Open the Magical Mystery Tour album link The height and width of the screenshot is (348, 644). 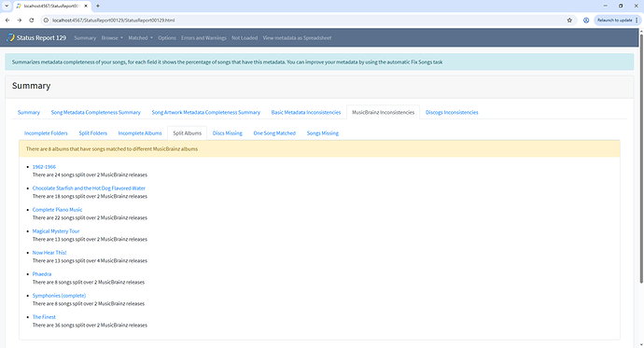point(56,231)
